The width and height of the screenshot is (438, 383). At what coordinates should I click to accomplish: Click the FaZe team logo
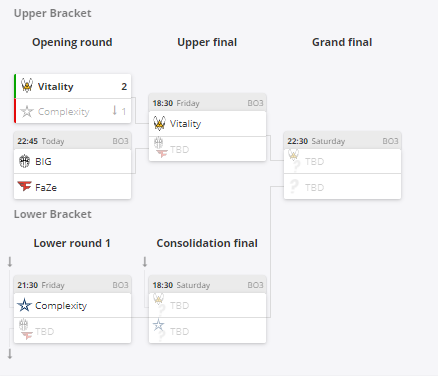click(x=24, y=186)
